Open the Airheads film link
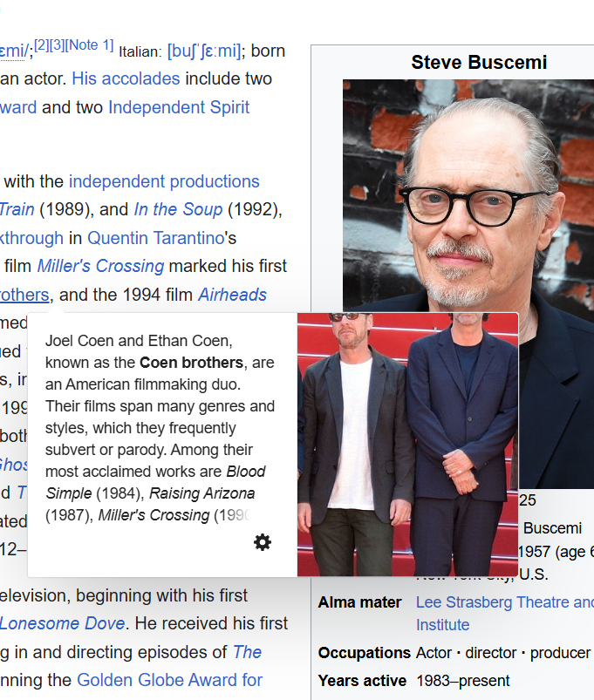 232,295
